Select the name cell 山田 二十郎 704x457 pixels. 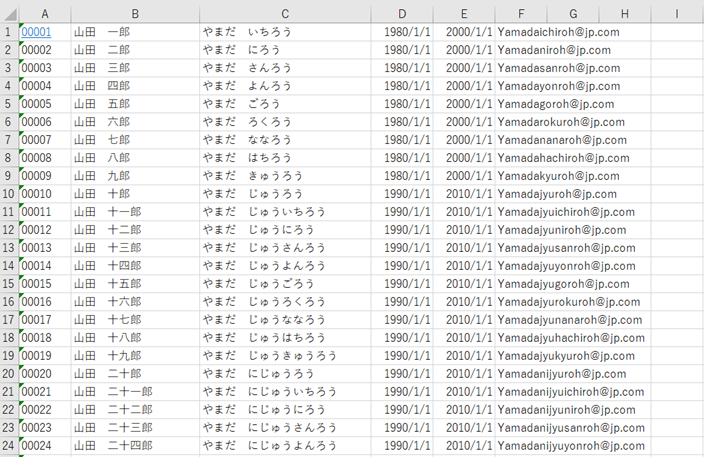[x=135, y=374]
